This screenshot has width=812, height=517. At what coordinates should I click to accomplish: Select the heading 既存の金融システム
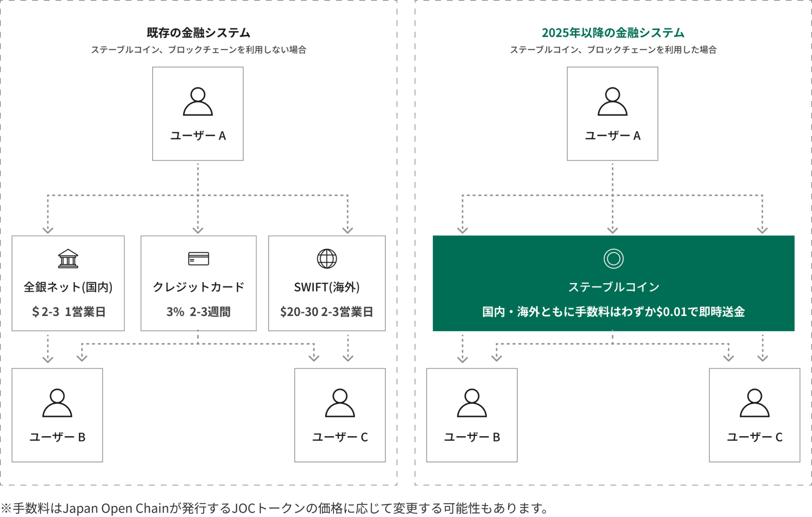(198, 33)
